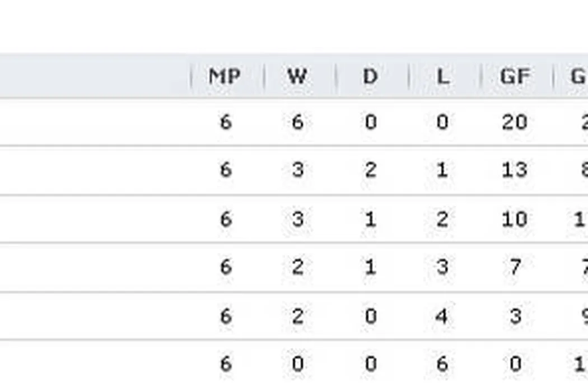Image resolution: width=588 pixels, height=392 pixels.
Task: Click the wins value 0 in last row
Action: [x=297, y=365]
